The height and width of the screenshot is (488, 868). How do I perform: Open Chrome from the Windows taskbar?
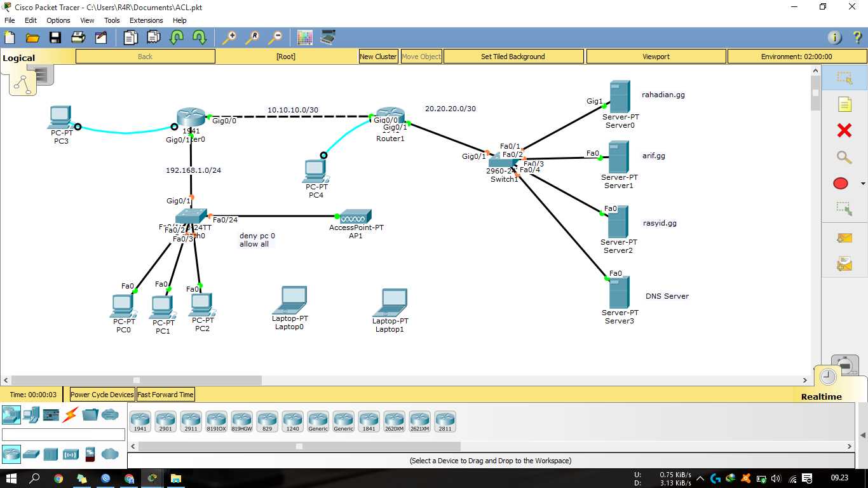[x=58, y=478]
